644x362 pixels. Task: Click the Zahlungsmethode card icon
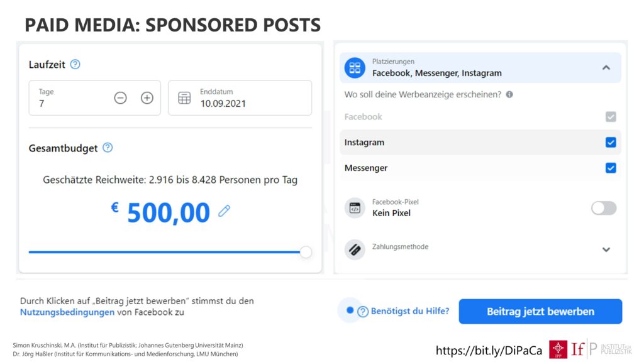click(x=355, y=250)
